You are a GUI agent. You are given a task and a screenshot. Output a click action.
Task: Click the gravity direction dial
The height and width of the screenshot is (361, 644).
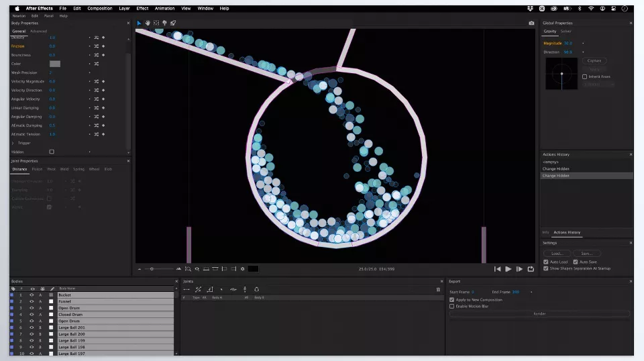pyautogui.click(x=561, y=74)
